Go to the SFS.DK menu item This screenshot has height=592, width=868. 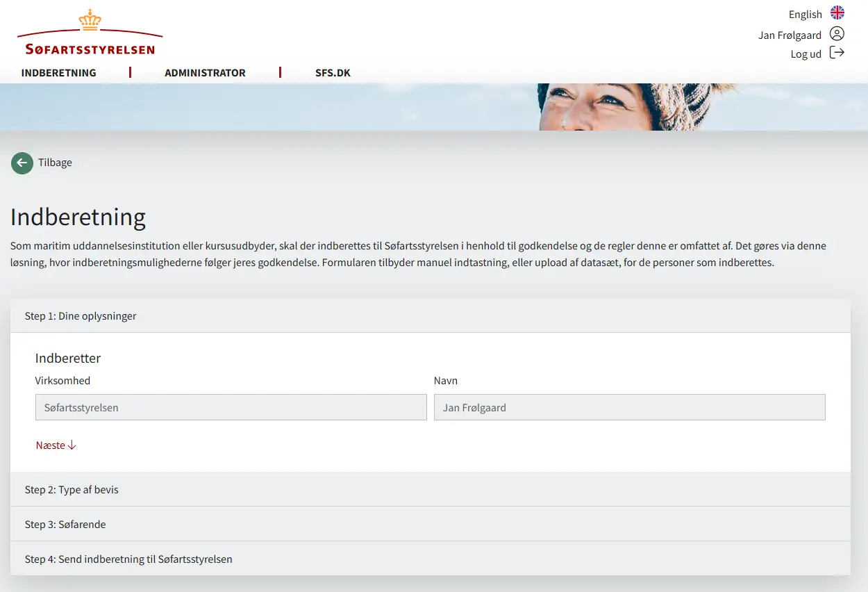[x=333, y=73]
